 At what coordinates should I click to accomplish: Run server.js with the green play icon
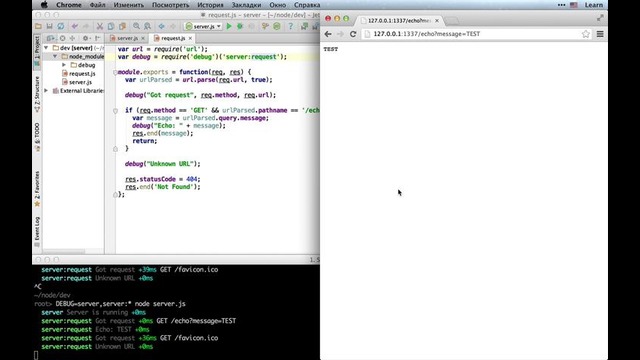pos(229,26)
